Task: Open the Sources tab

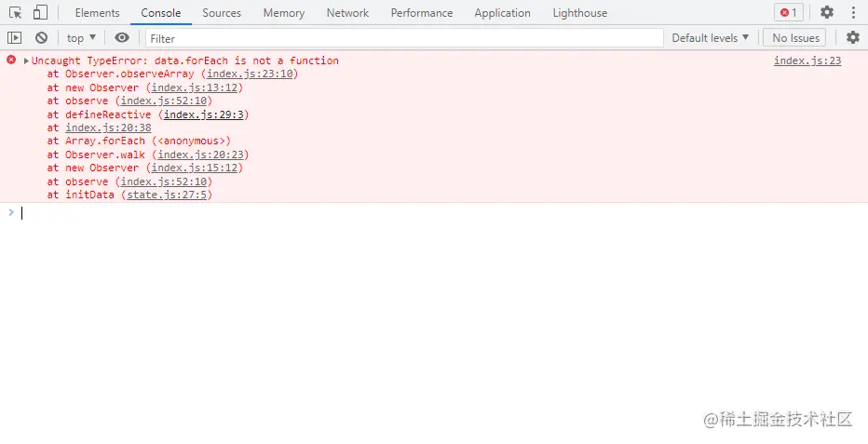Action: coord(222,13)
